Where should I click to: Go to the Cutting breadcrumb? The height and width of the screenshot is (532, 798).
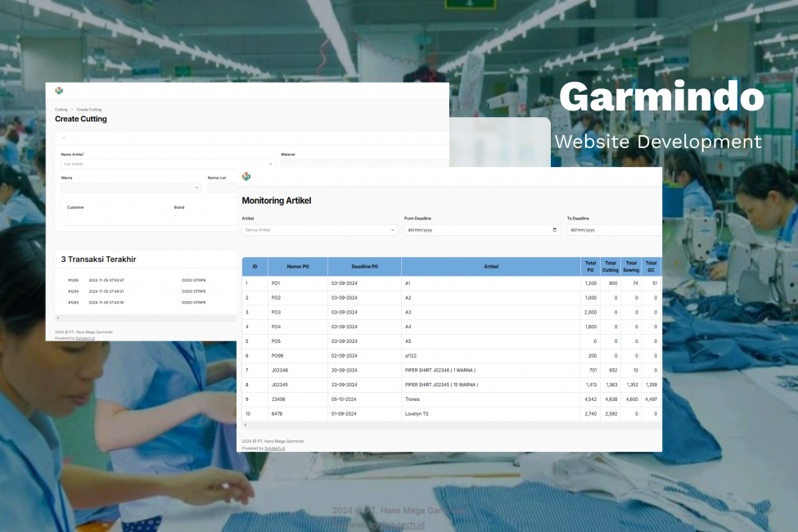pyautogui.click(x=61, y=109)
